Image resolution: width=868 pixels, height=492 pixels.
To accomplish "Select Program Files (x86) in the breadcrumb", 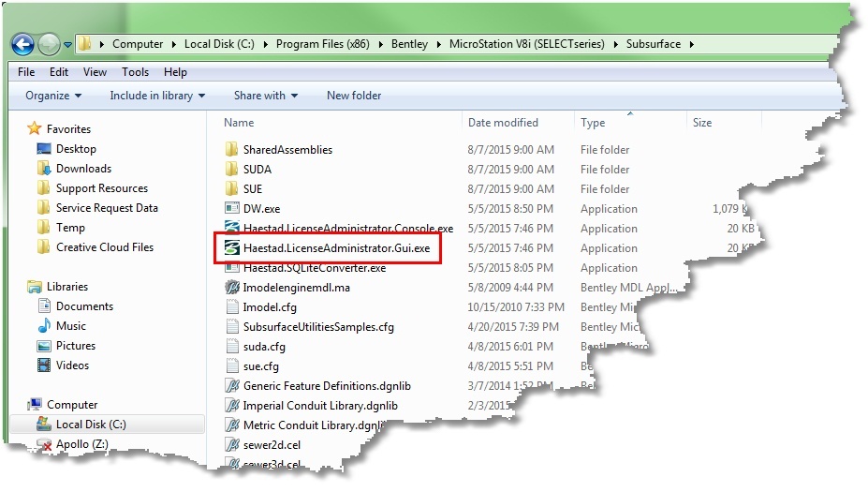I will [x=323, y=44].
